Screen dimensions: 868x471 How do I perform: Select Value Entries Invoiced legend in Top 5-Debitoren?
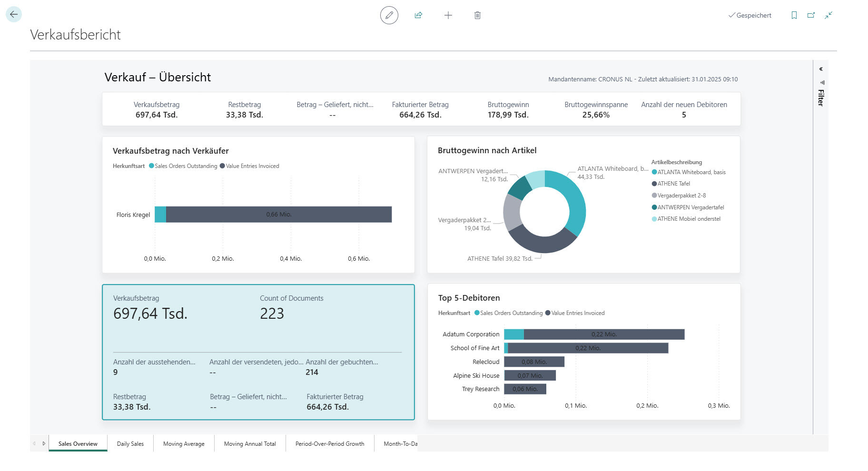point(575,313)
